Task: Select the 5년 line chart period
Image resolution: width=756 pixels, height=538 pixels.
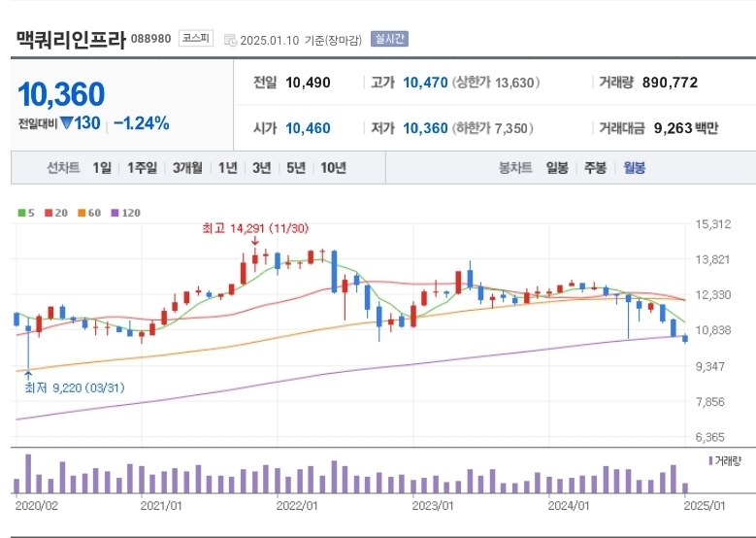Action: 296,168
